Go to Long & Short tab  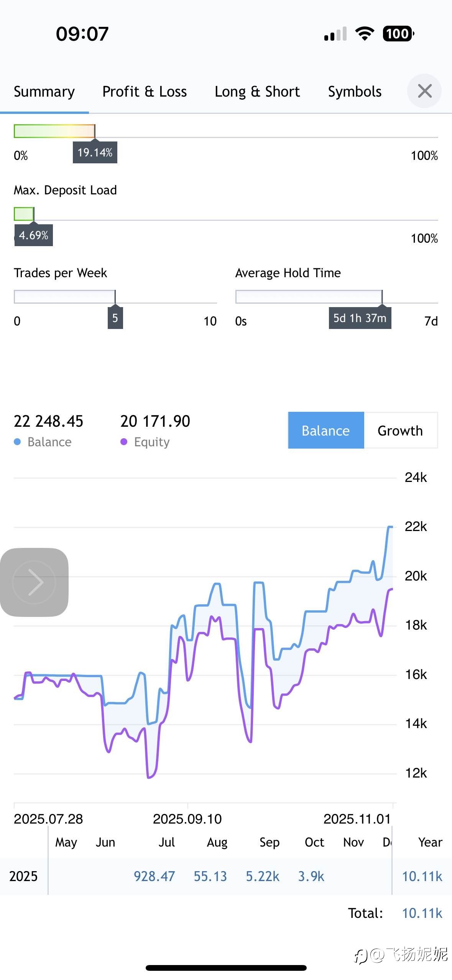[257, 92]
